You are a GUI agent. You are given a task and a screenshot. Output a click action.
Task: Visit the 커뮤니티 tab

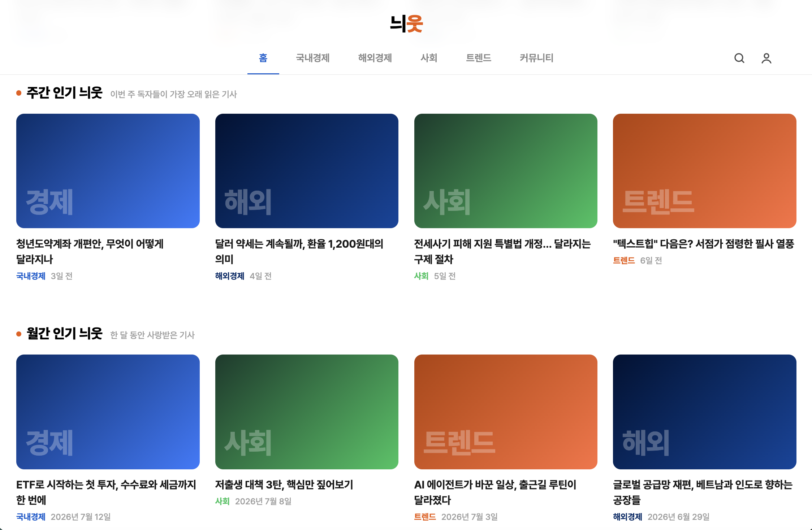536,58
